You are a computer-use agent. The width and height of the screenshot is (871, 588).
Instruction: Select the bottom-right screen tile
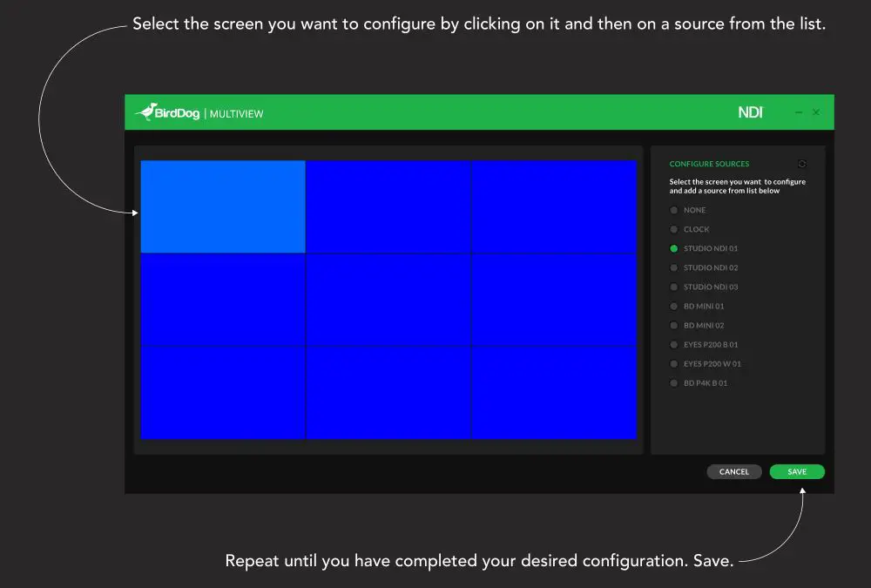(555, 392)
